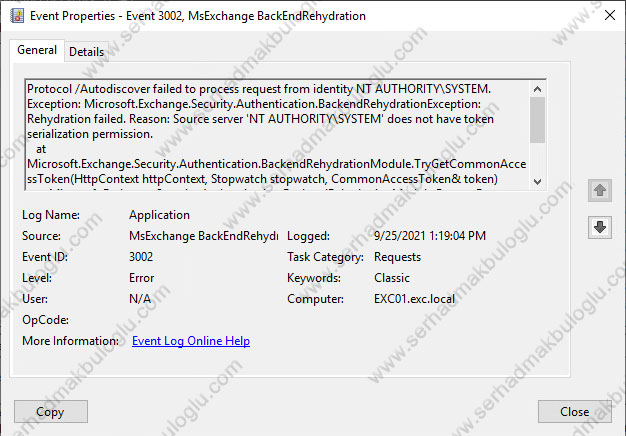Click the User value N/A
Viewport: 626px width, 436px height.
tap(140, 299)
